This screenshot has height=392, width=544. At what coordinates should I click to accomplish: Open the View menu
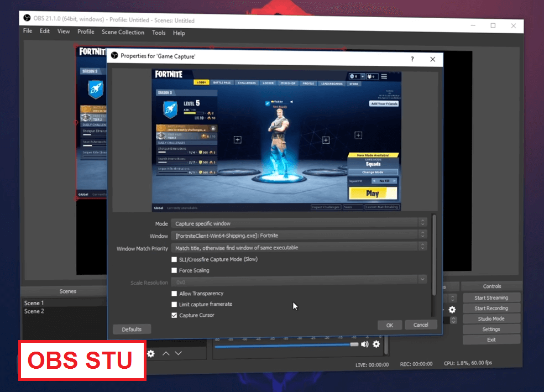(x=64, y=31)
